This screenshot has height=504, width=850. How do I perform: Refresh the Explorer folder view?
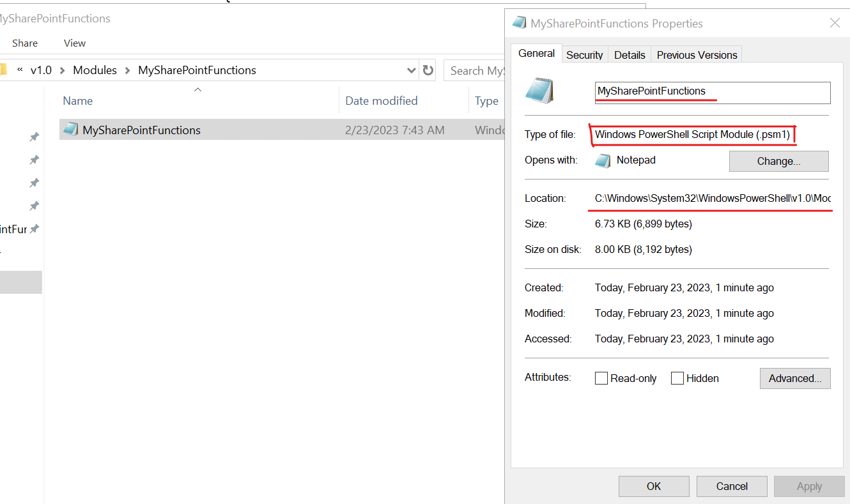pos(428,70)
